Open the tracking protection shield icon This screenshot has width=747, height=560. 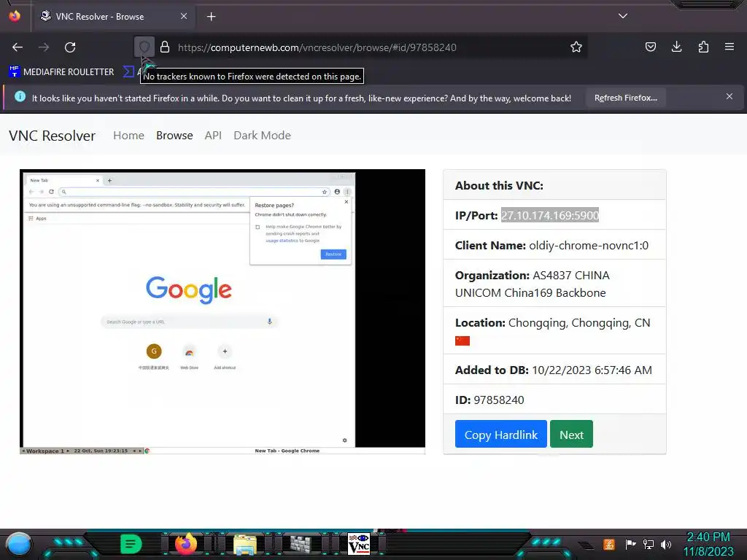tap(144, 47)
